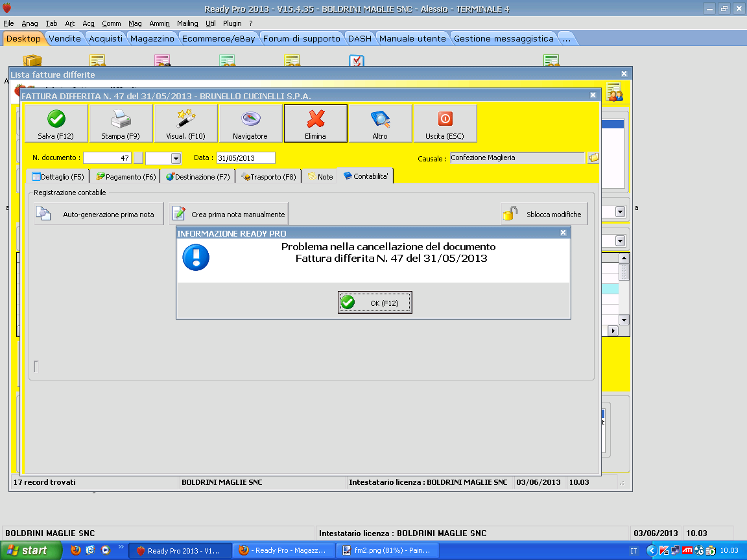Select the Desktop main tab
Viewport: 747px width, 560px height.
23,39
